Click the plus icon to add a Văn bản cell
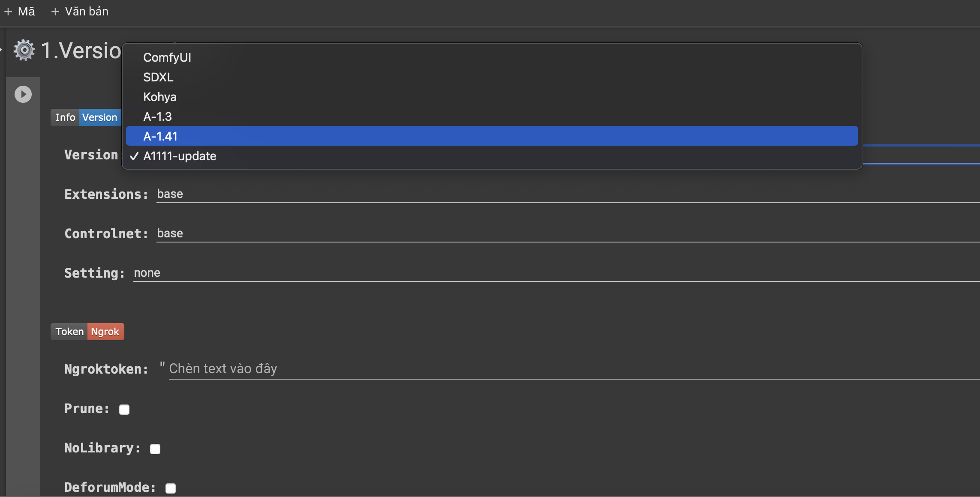Image resolution: width=980 pixels, height=497 pixels. click(x=55, y=12)
